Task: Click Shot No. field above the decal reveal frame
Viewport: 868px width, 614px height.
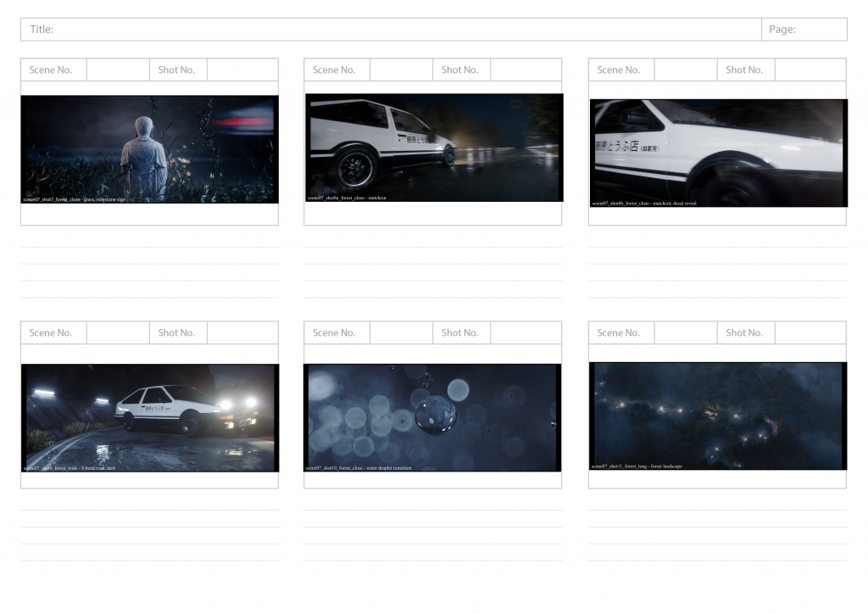Action: 810,70
